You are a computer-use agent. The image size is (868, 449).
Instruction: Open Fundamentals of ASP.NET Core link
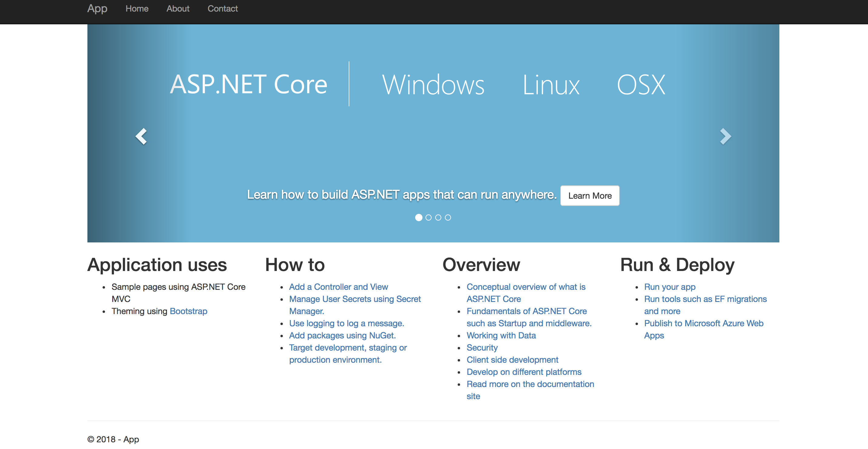coord(529,317)
